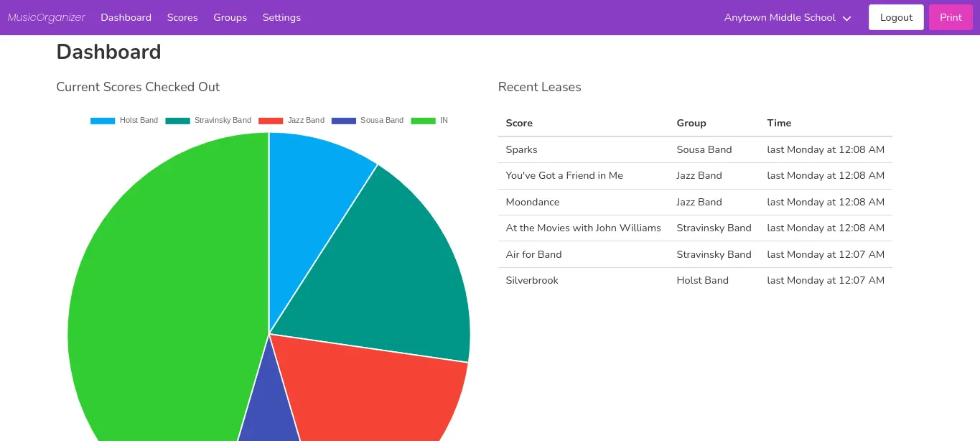Open the Dashboard nav item

tap(126, 17)
